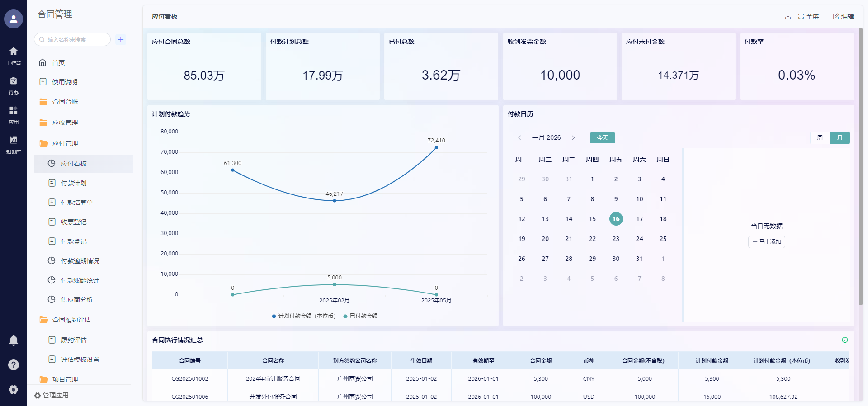Open settings gear in left rail
868x406 pixels.
[14, 389]
